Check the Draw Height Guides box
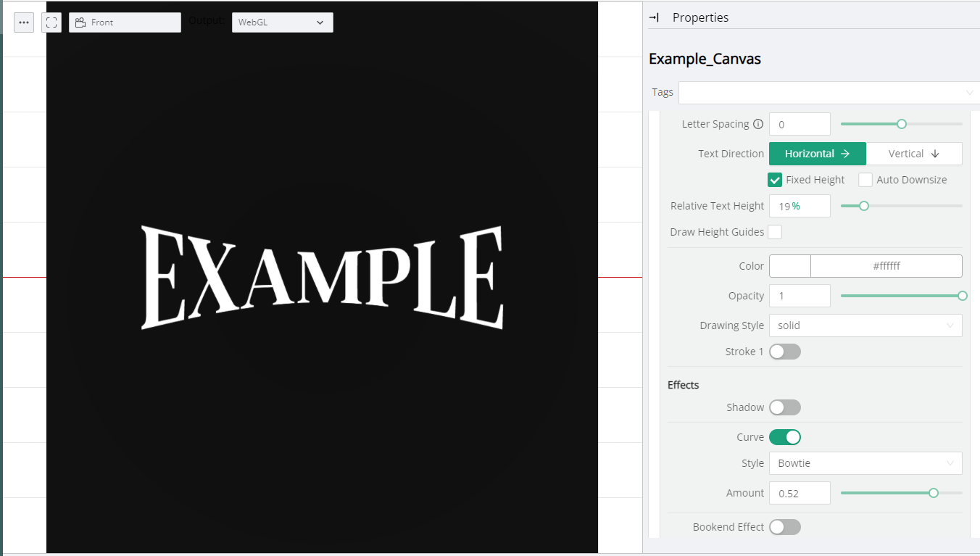 pyautogui.click(x=775, y=232)
